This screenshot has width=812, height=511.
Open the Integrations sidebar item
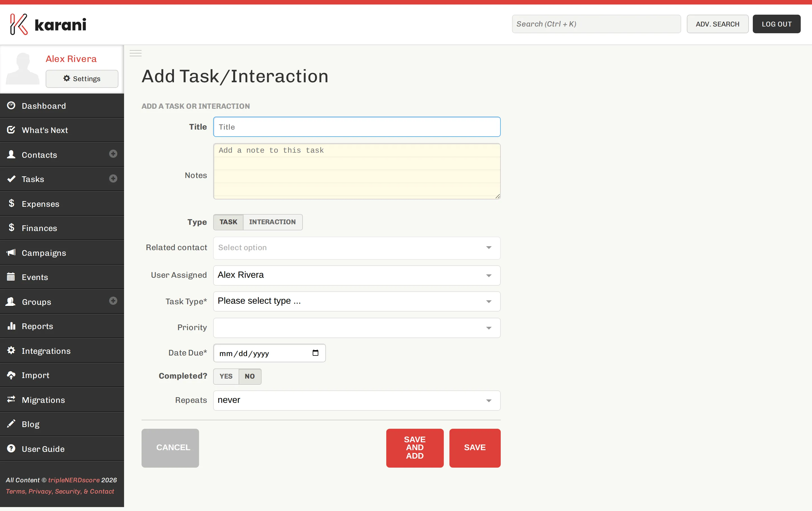[x=62, y=351]
